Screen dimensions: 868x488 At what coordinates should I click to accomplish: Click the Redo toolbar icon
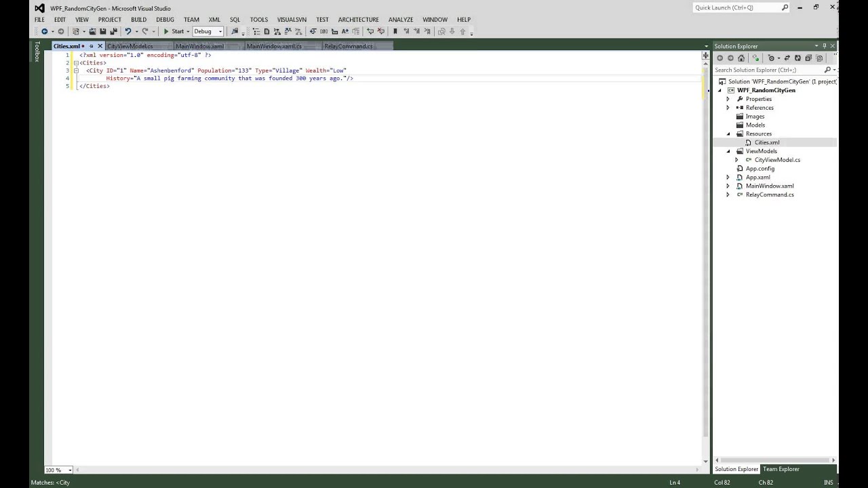(x=145, y=31)
